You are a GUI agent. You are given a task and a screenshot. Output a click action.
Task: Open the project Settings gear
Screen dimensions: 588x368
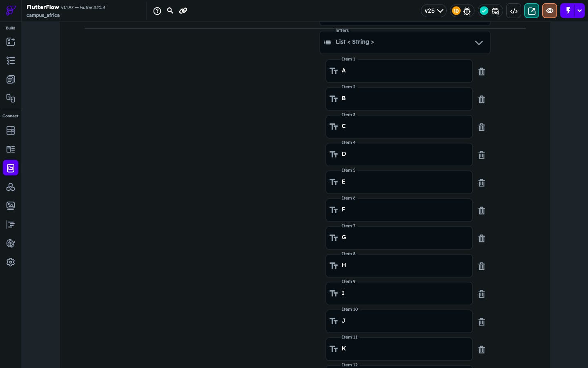click(x=11, y=262)
